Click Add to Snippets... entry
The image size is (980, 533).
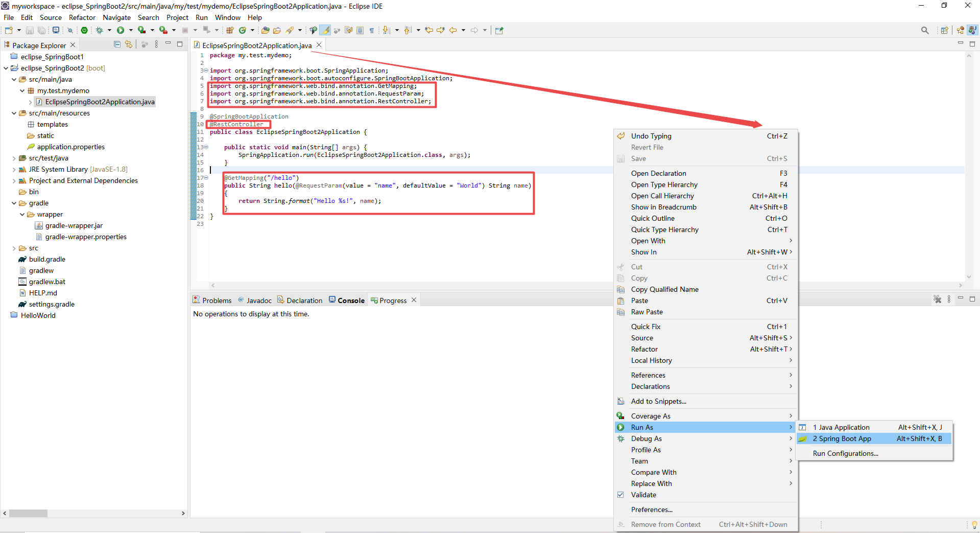[x=707, y=401]
